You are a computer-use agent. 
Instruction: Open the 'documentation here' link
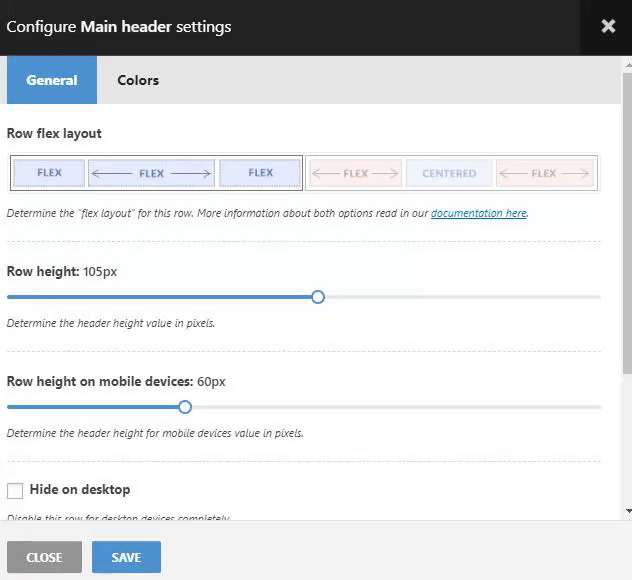click(478, 213)
